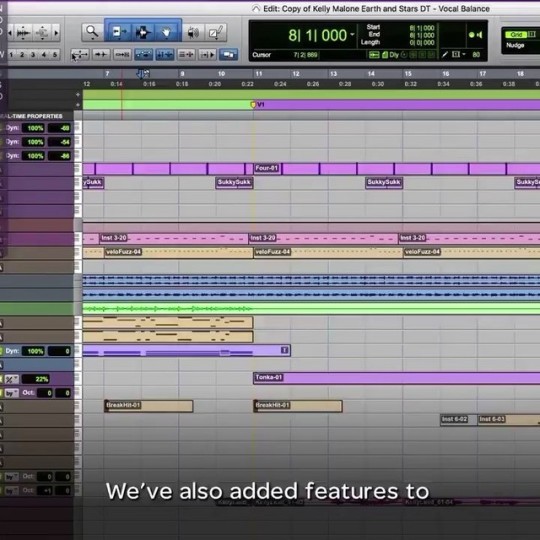This screenshot has height=540, width=540.
Task: Toggle the Zoom Toggle button
Action: [80, 54]
